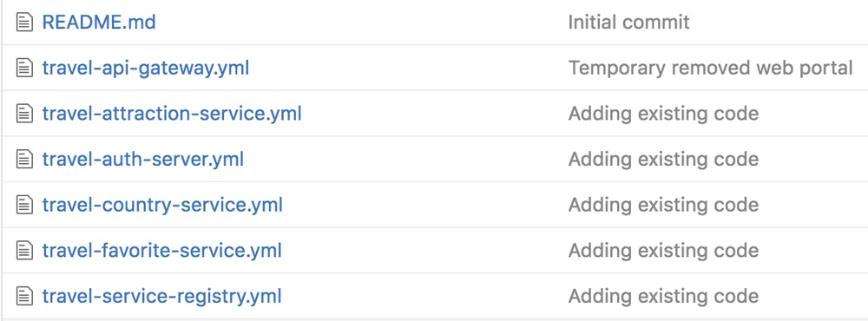This screenshot has width=868, height=321.
Task: Open the README.md file
Action: pyautogui.click(x=99, y=23)
